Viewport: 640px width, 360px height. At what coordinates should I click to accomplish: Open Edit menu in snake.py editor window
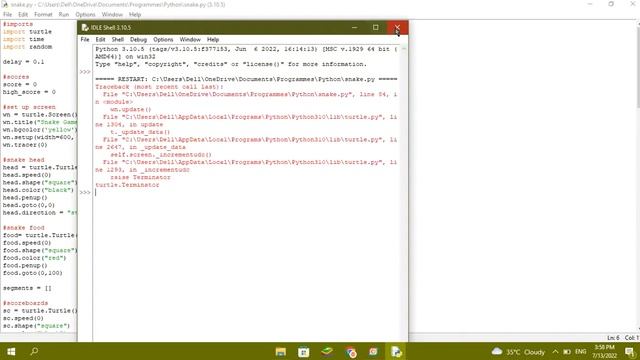click(23, 14)
